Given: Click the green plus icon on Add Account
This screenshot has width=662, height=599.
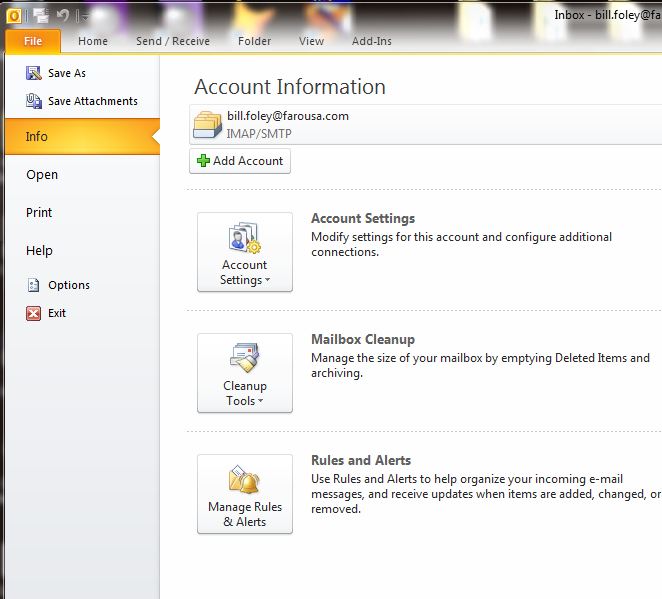Looking at the screenshot, I should coord(203,160).
